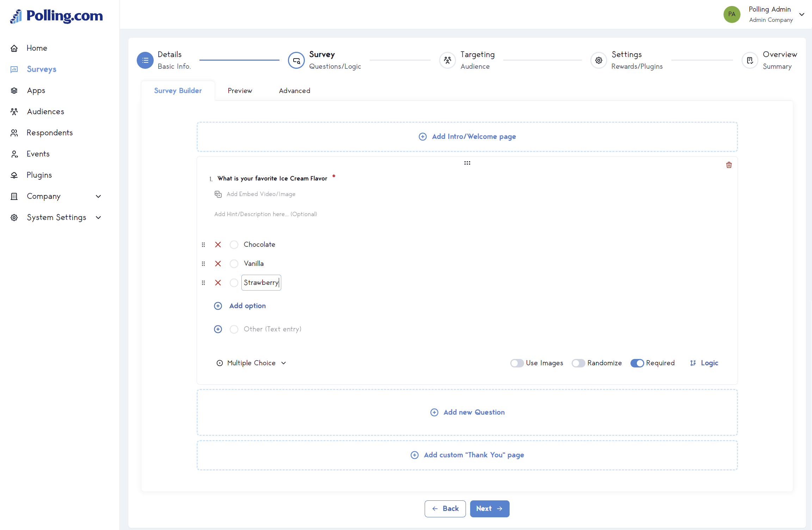Switch to the Preview tab

(240, 91)
